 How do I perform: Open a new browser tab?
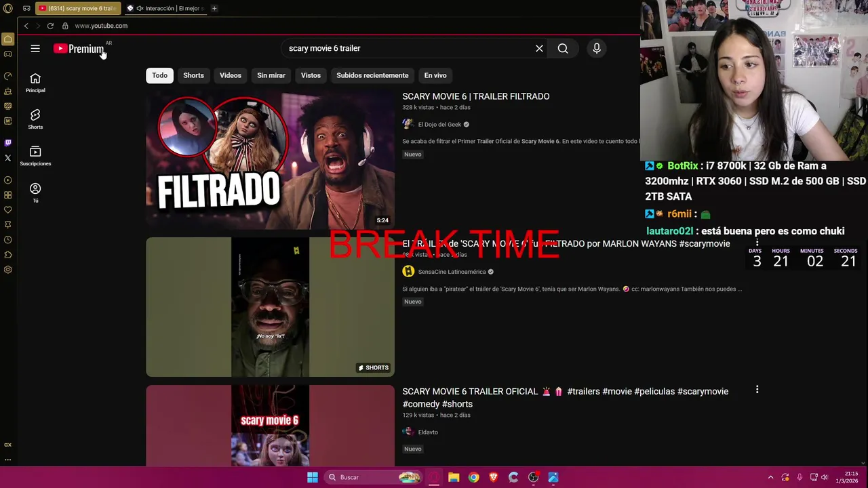coord(214,9)
